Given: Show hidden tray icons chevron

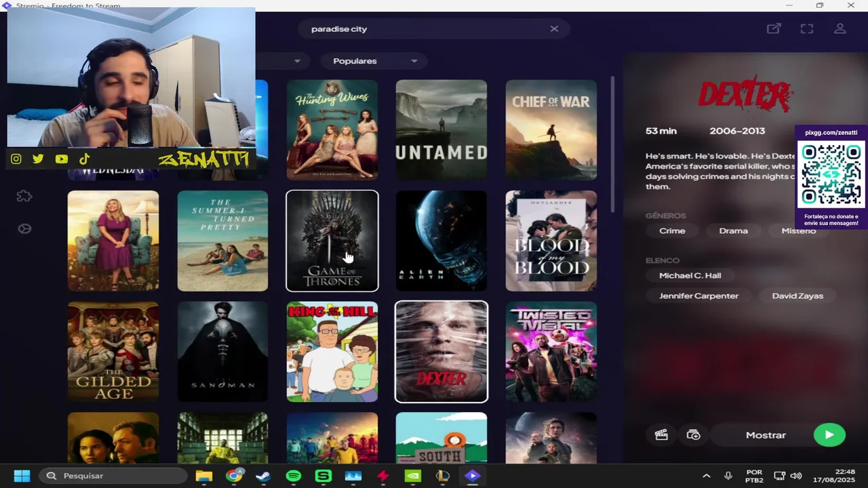Looking at the screenshot, I should (706, 476).
